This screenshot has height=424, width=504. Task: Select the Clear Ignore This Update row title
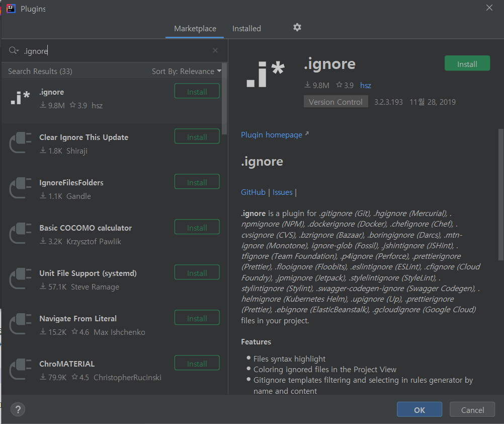83,137
